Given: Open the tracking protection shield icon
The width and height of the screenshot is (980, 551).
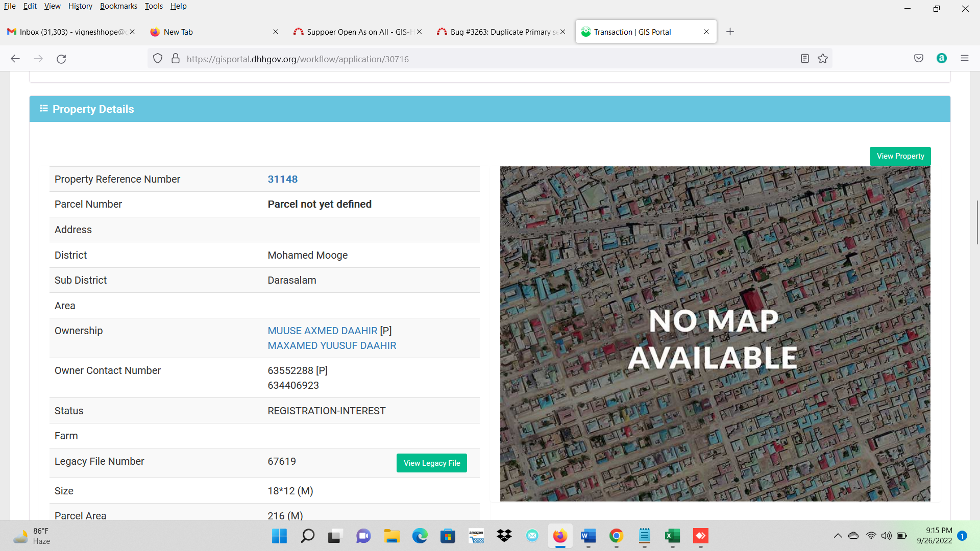Looking at the screenshot, I should [x=158, y=59].
